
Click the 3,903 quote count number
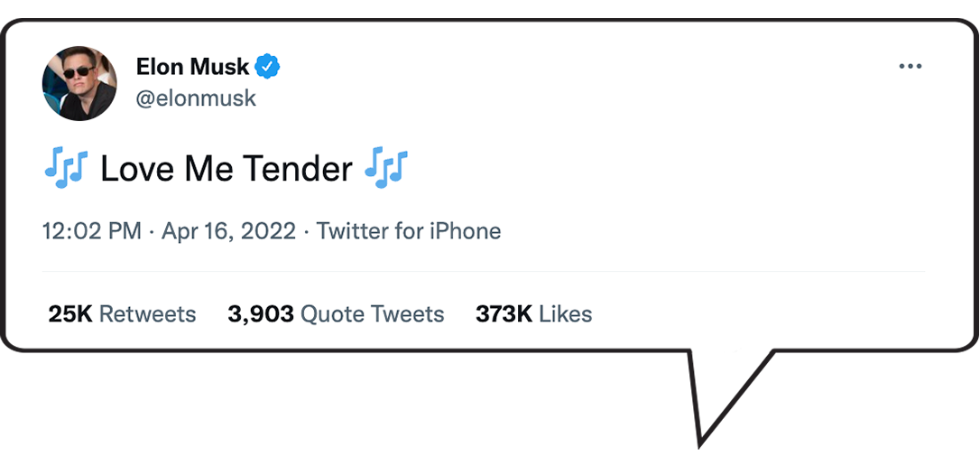261,314
